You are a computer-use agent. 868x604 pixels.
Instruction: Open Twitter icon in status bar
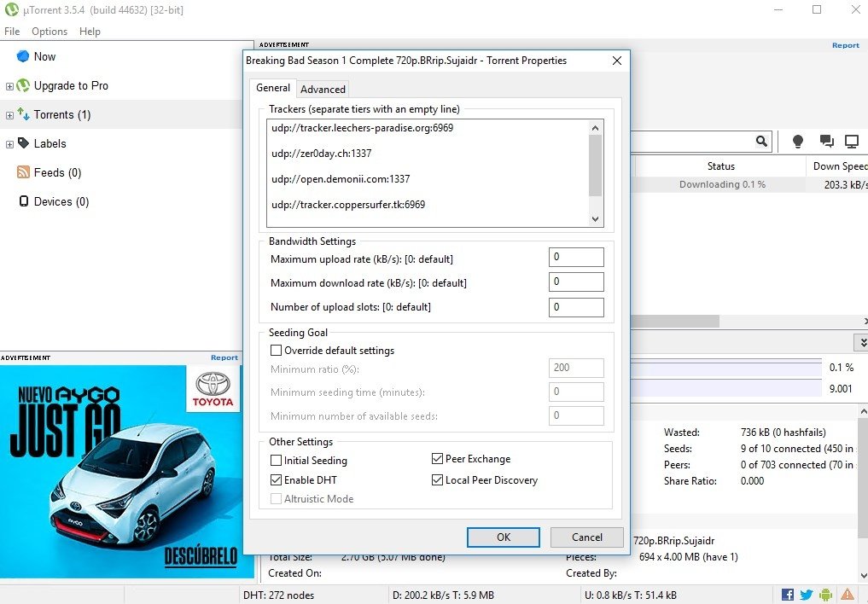pyautogui.click(x=807, y=595)
